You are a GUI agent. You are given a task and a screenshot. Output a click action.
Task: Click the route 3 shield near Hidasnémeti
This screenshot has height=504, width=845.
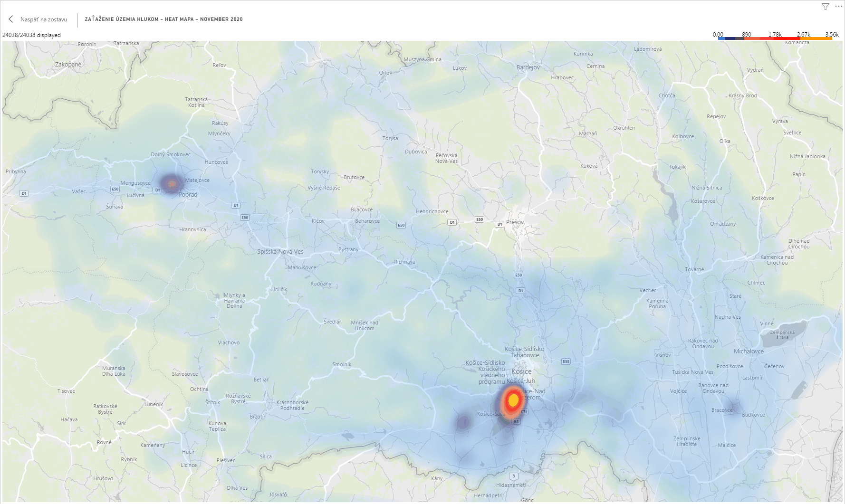pyautogui.click(x=513, y=476)
